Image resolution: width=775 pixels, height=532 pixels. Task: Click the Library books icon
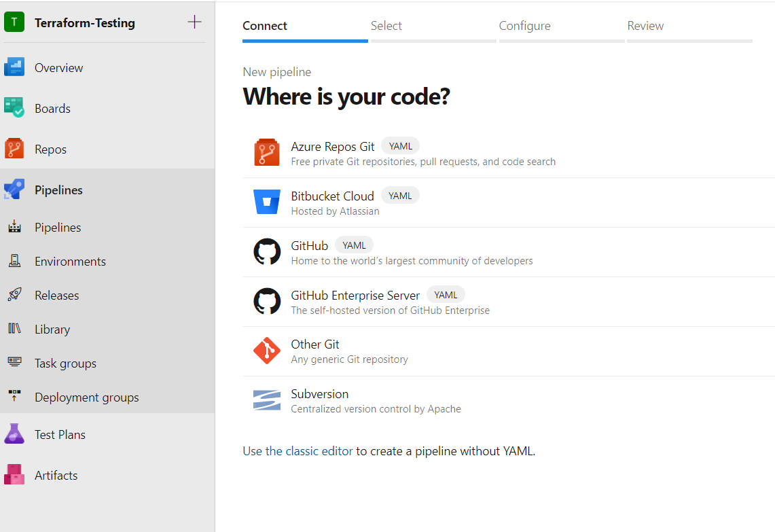click(14, 330)
